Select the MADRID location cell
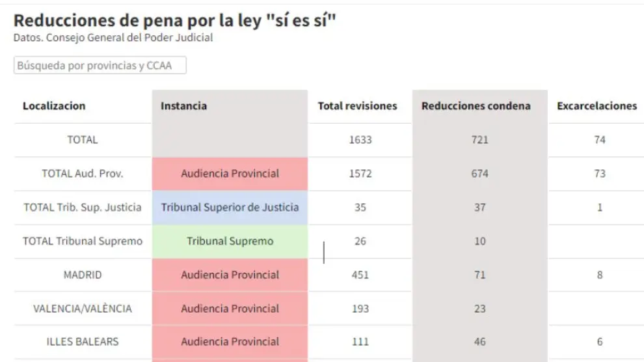The height and width of the screenshot is (362, 644). tap(83, 275)
